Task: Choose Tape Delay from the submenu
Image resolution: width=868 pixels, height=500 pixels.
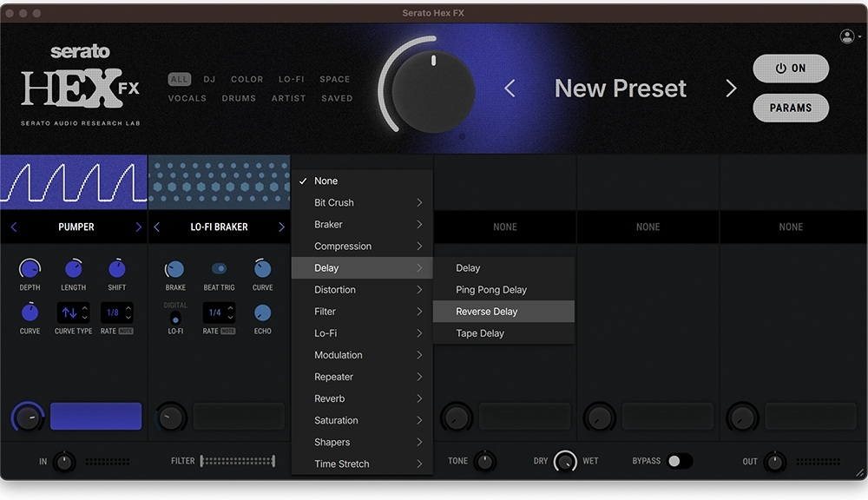Action: click(503, 333)
